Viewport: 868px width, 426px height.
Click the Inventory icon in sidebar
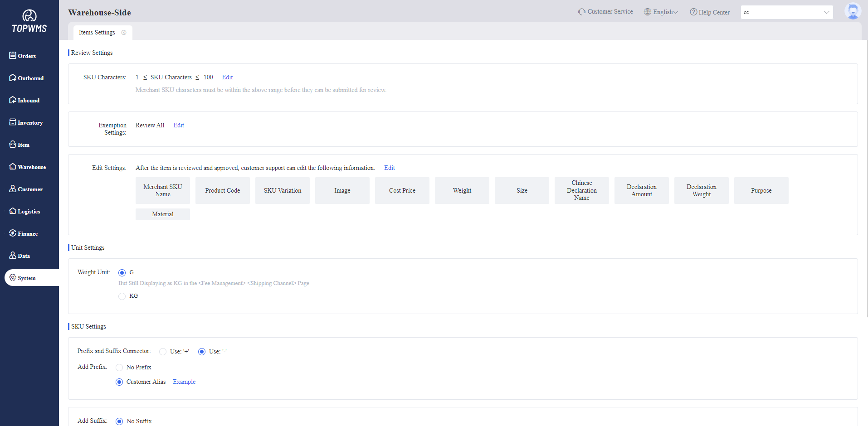pyautogui.click(x=13, y=122)
